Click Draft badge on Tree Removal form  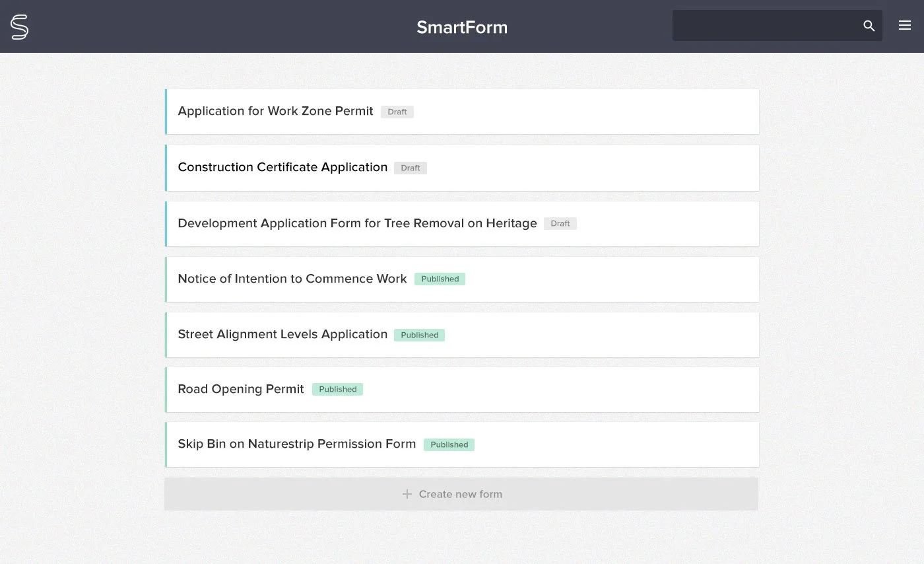click(x=560, y=223)
